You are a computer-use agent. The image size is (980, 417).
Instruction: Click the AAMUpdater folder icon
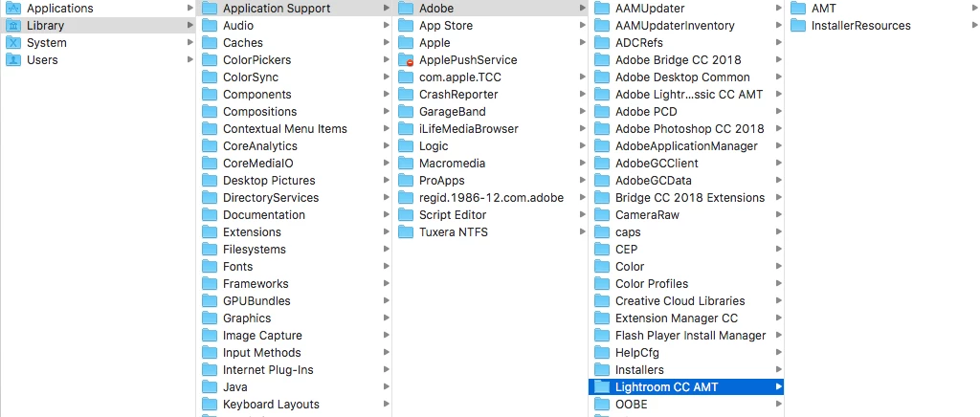coord(603,8)
